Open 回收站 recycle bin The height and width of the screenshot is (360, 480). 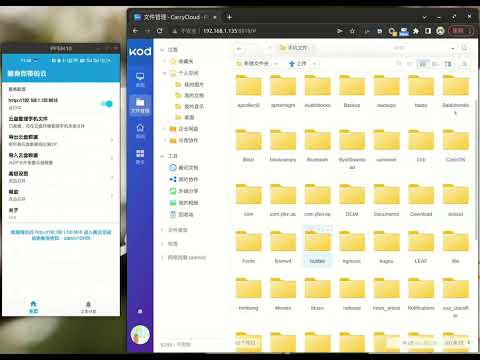(181, 214)
